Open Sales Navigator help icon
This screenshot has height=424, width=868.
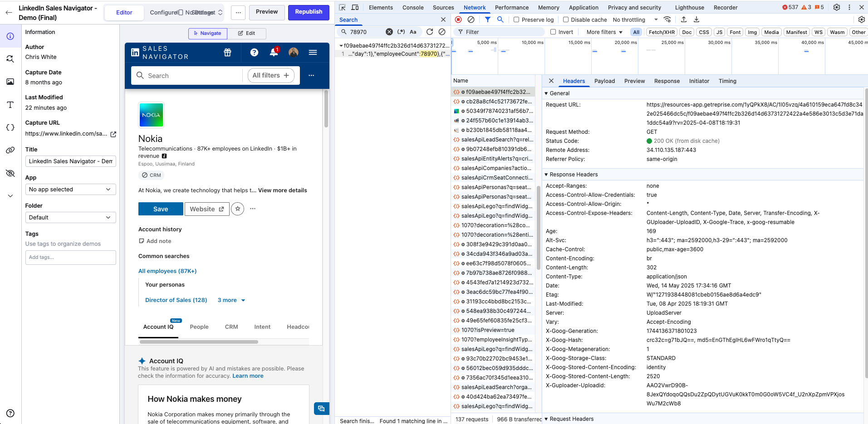(x=254, y=53)
